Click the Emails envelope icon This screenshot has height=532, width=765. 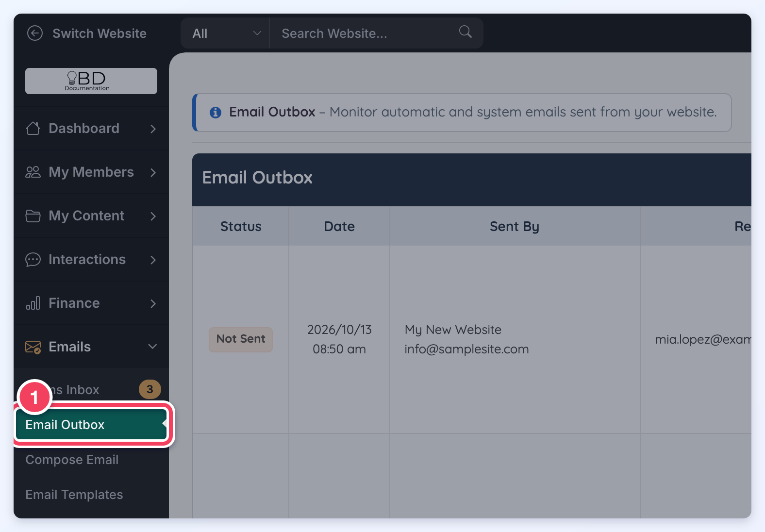(33, 347)
